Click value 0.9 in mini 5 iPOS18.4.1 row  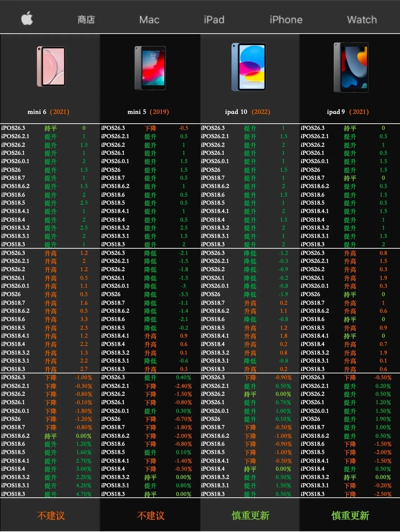pos(184,336)
